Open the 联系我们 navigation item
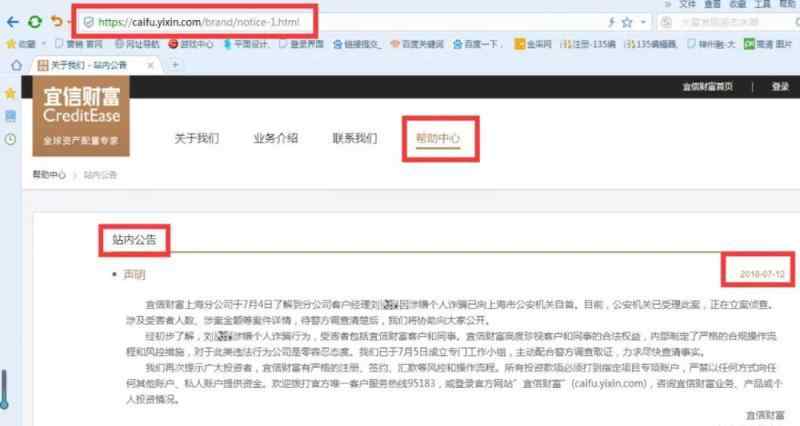The height and width of the screenshot is (426, 800). point(355,138)
